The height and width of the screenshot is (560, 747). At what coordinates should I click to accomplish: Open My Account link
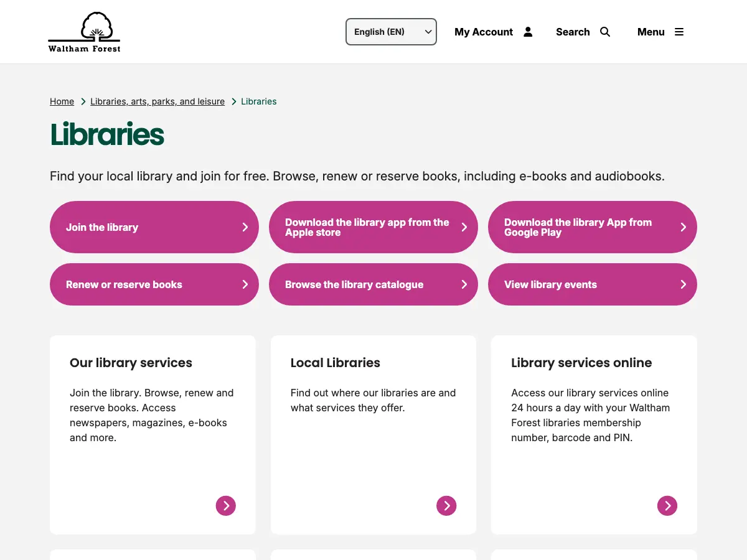coord(484,32)
